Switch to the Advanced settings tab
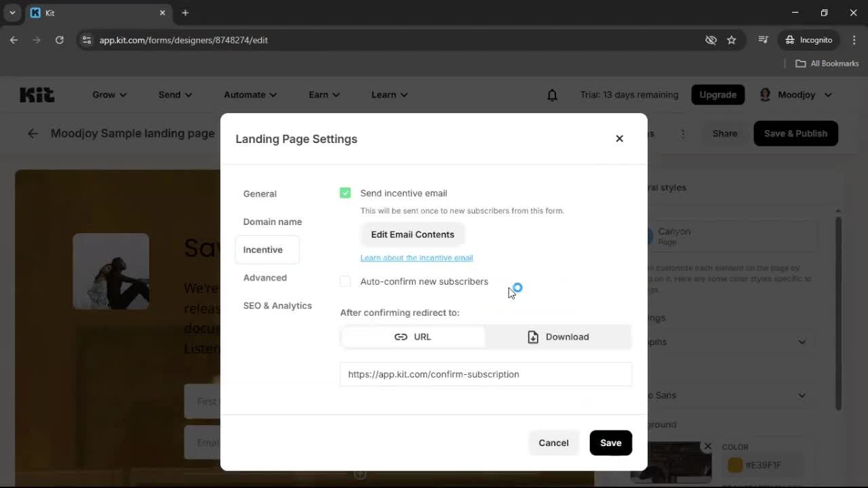868x488 pixels. (265, 277)
